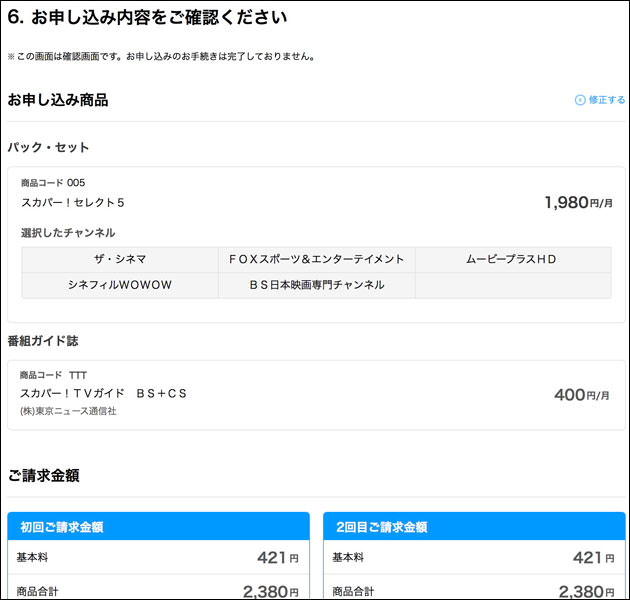
Task: Click the 商品コード 005 label
Action: (x=53, y=183)
